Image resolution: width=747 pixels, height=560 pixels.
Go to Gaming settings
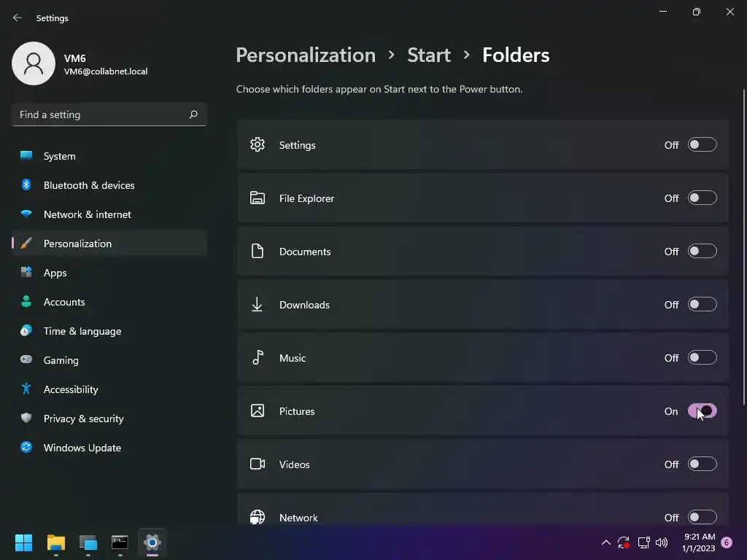click(x=109, y=360)
